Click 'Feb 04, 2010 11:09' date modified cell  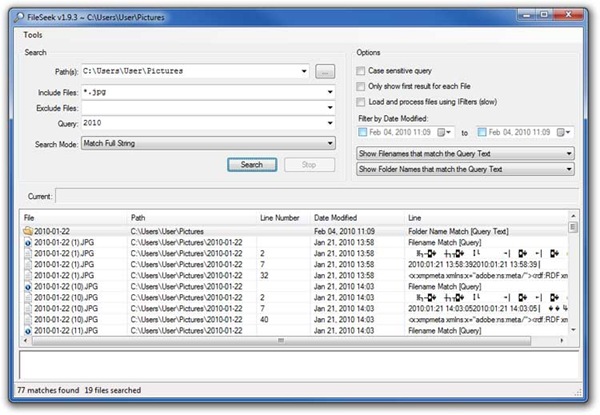tap(344, 231)
